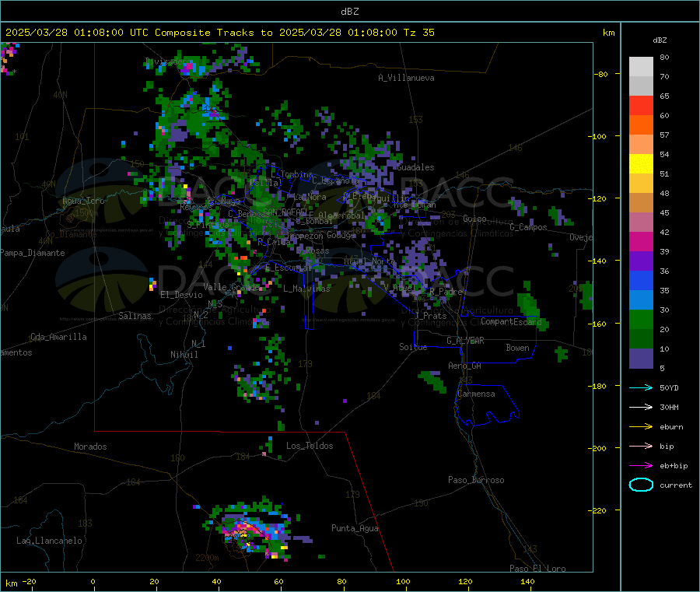
Task: Click the 'Los_Toldos' map label
Action: click(310, 446)
